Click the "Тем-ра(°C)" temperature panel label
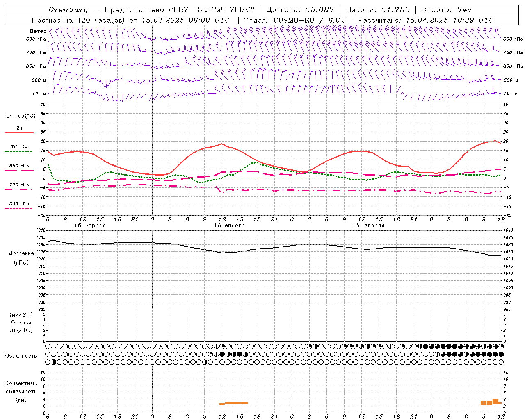525x420 pixels. point(19,116)
